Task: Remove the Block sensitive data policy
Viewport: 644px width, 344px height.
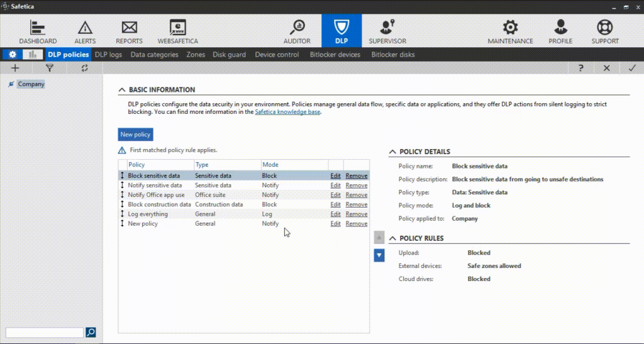Action: (x=357, y=175)
